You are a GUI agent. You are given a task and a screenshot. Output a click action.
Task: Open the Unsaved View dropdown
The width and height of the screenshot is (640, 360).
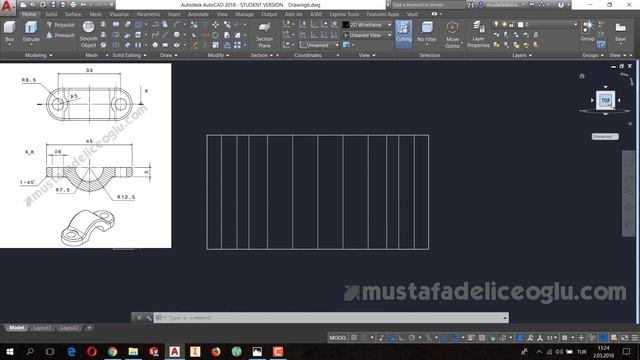coord(367,35)
